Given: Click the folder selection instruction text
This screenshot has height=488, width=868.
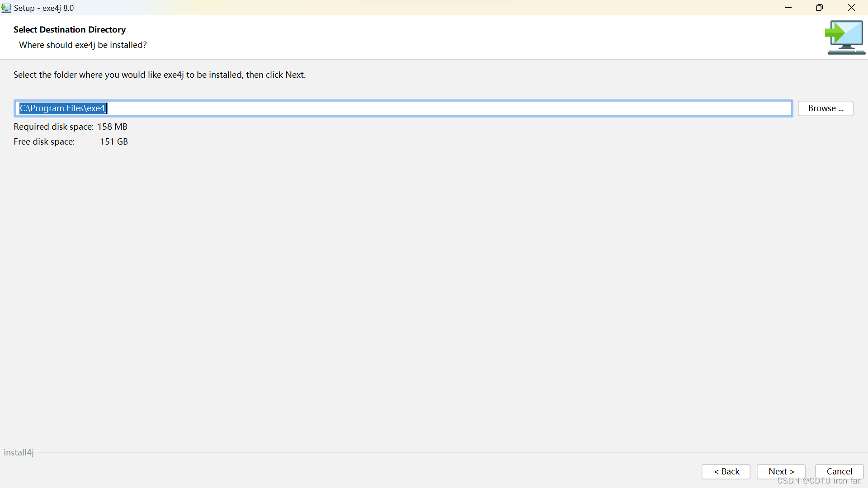Looking at the screenshot, I should [160, 75].
